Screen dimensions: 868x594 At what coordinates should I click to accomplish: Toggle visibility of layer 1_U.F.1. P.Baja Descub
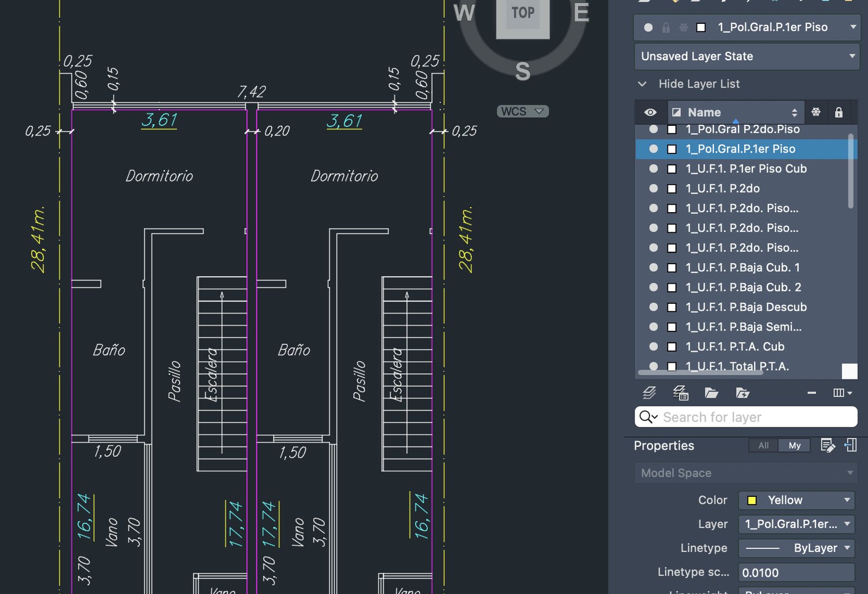click(654, 307)
